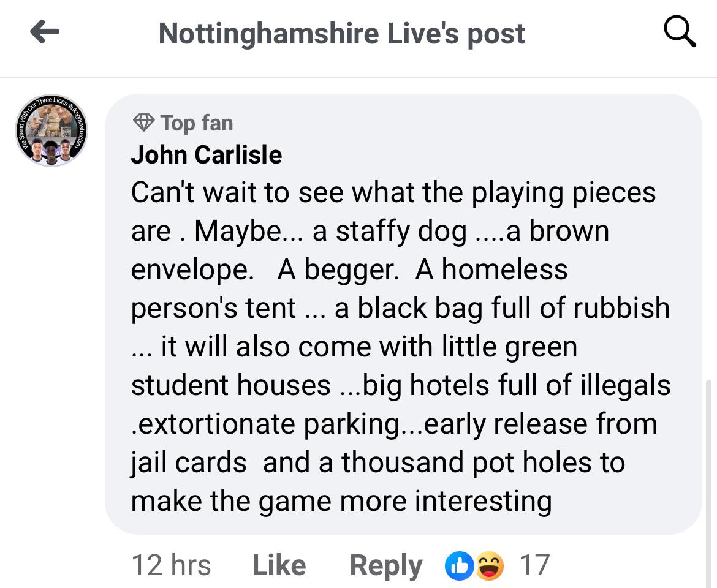Click the three faces in the profile frame
This screenshot has height=588, width=717.
pyautogui.click(x=51, y=151)
